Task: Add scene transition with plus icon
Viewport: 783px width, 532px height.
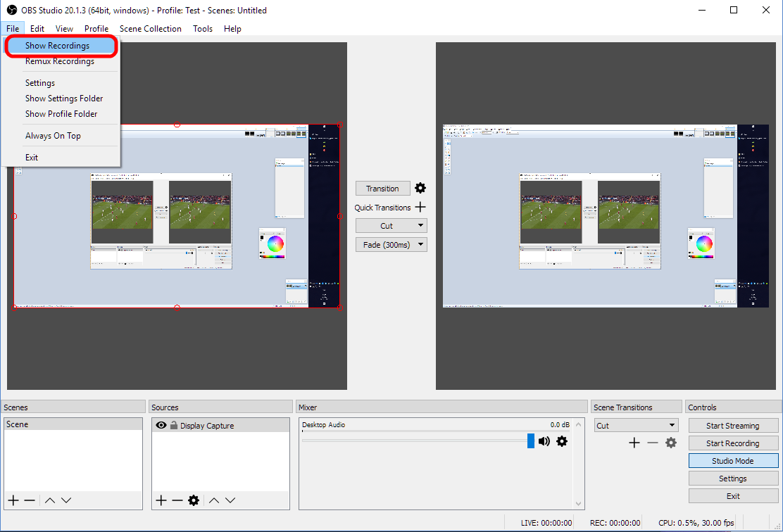Action: [x=634, y=443]
